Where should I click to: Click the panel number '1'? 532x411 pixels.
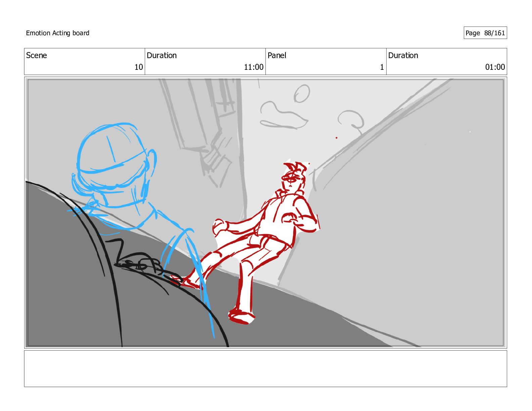point(382,67)
